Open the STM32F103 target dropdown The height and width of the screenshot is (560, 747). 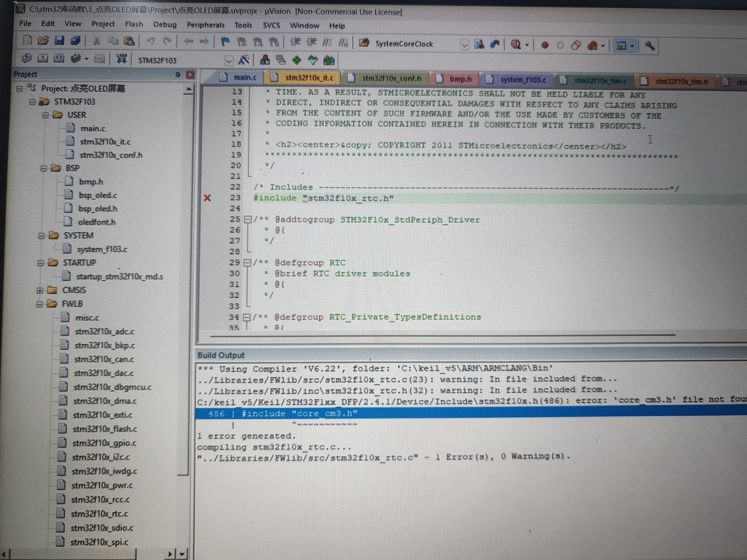229,61
